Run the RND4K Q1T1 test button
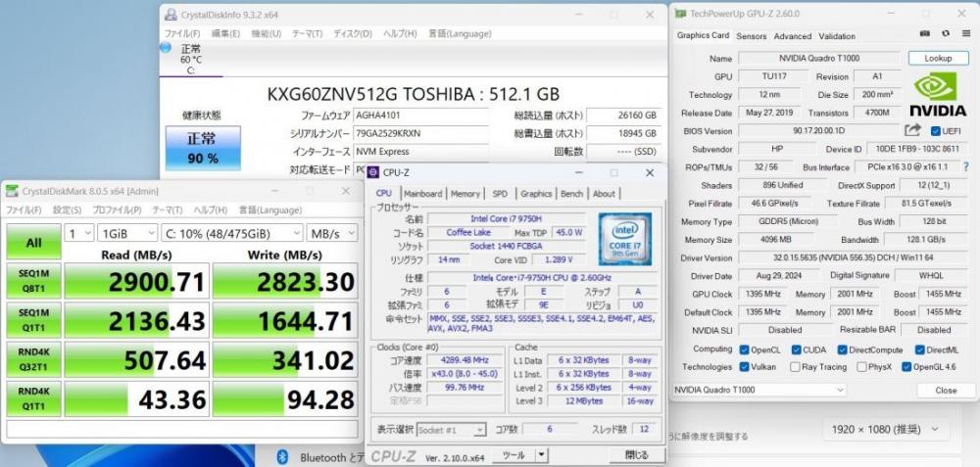The width and height of the screenshot is (980, 467). (x=33, y=398)
